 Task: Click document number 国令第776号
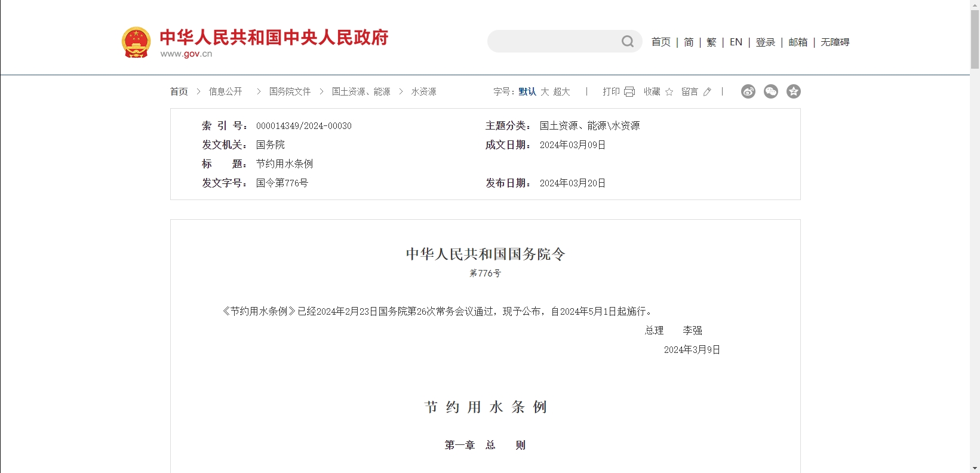[282, 183]
